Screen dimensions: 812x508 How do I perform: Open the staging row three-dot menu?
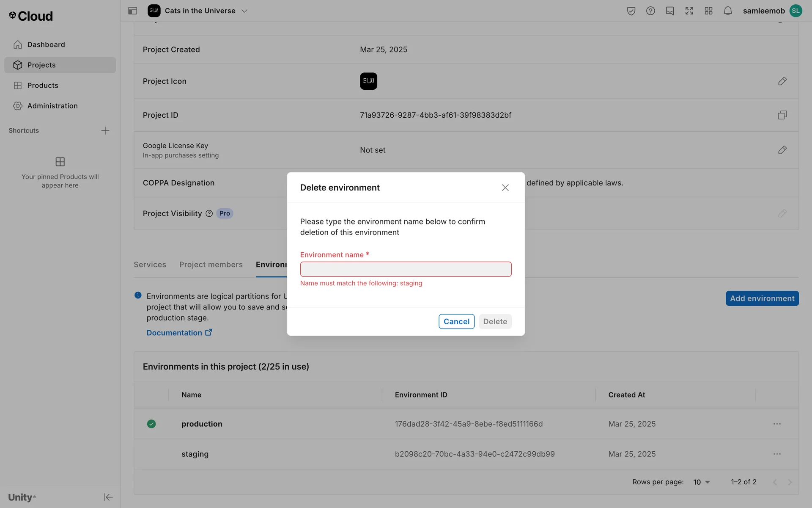[x=777, y=454]
